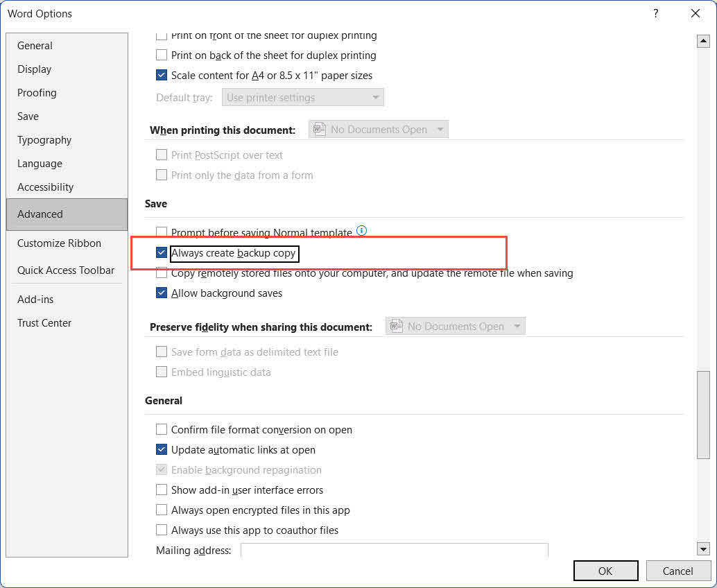Click the Help question mark icon
The image size is (717, 588).
[656, 13]
